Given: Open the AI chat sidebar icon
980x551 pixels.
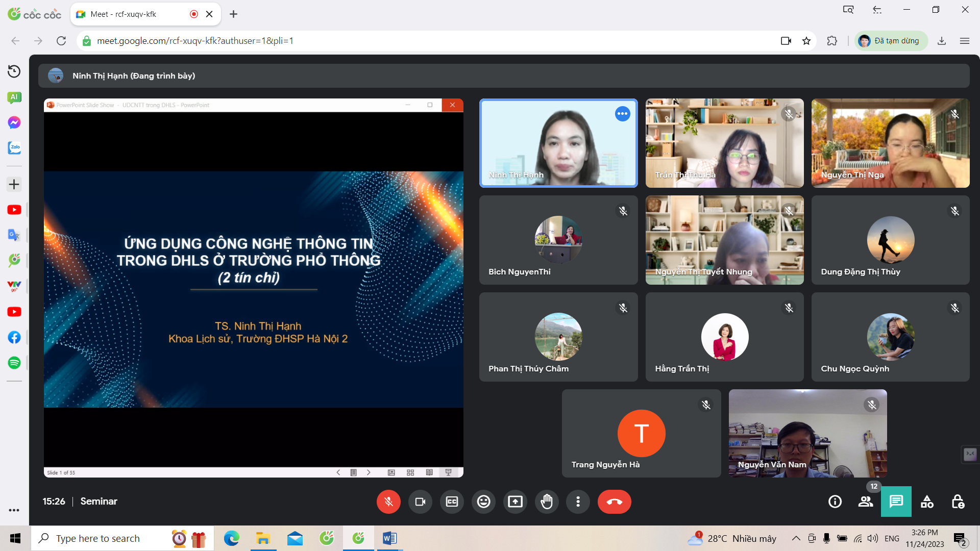Looking at the screenshot, I should pos(14,97).
